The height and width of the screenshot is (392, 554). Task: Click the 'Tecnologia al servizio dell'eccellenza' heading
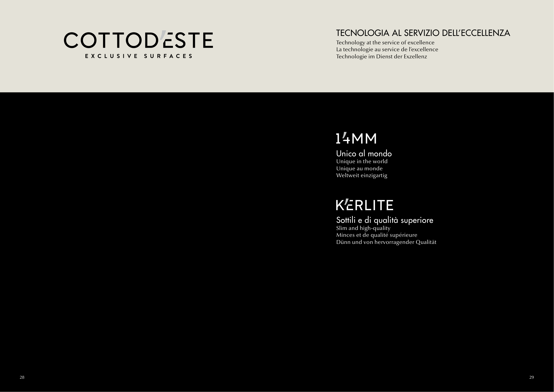[423, 33]
